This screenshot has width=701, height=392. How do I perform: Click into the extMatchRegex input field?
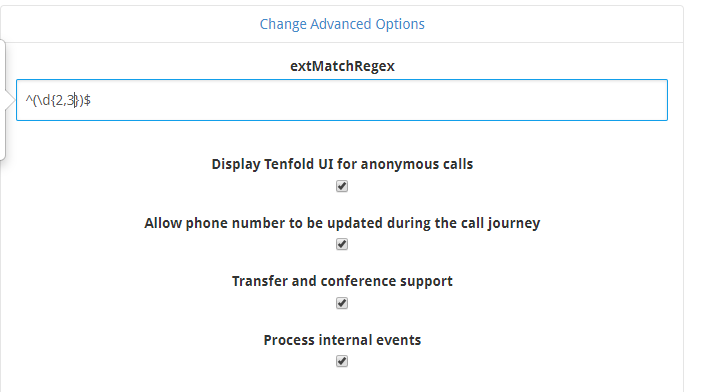pyautogui.click(x=342, y=100)
